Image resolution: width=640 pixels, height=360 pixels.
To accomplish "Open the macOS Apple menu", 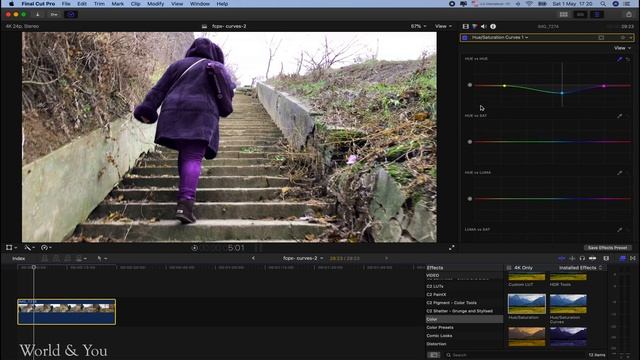I will coord(12,4).
